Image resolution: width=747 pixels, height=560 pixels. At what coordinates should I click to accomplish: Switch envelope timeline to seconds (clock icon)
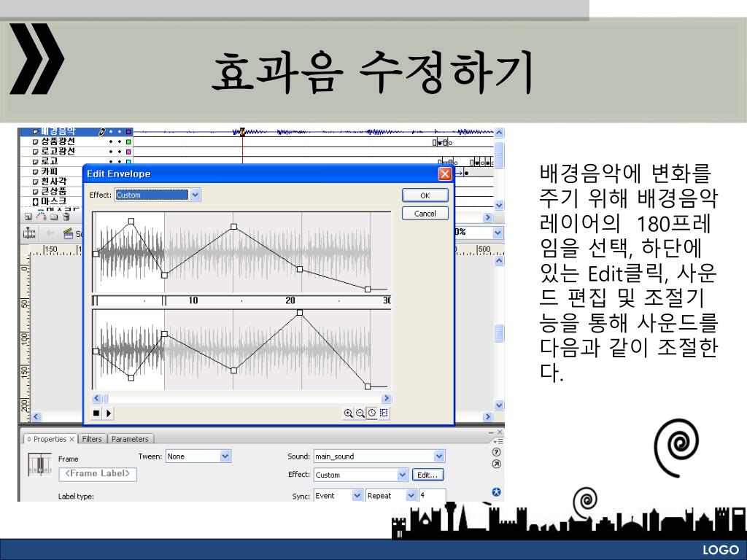tap(372, 413)
